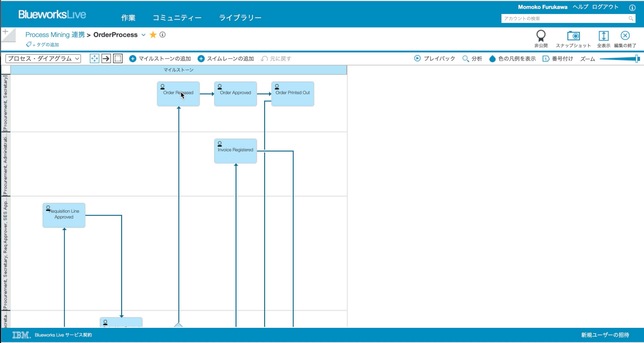Activate the rectangular selection tool
Viewport: 644px width, 343px height.
pos(118,58)
